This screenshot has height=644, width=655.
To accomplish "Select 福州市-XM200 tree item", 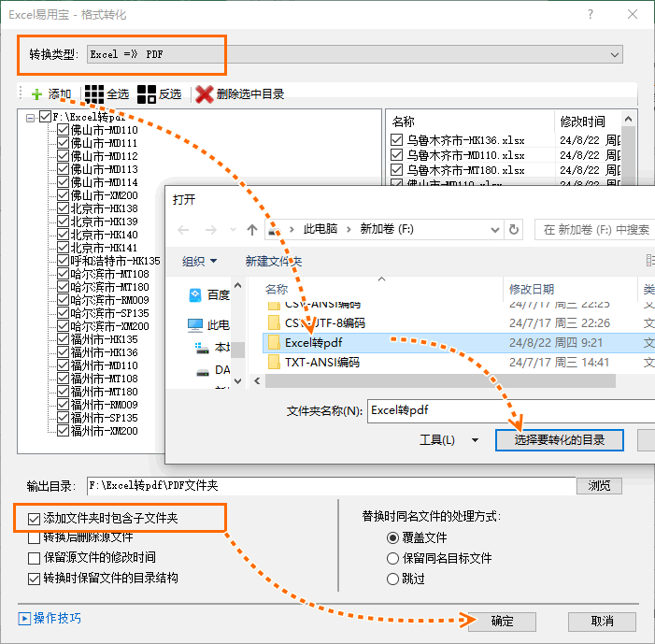I will [x=104, y=431].
